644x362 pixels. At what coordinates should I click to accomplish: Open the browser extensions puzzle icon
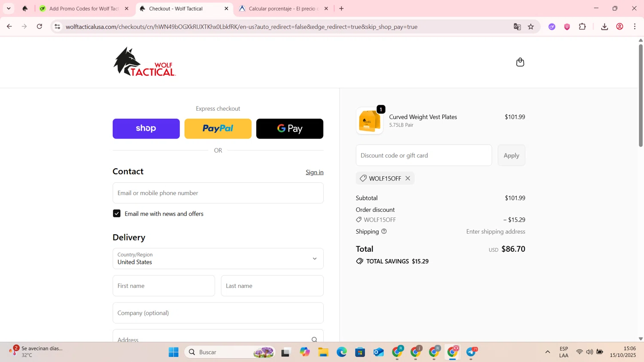coord(583,27)
